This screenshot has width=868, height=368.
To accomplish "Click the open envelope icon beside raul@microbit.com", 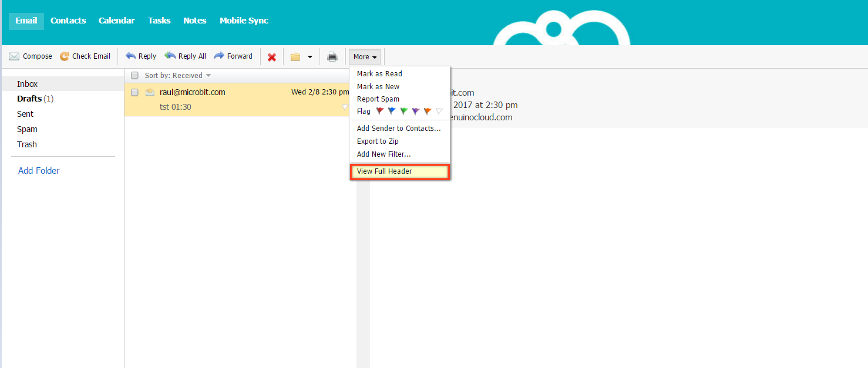I will 150,92.
